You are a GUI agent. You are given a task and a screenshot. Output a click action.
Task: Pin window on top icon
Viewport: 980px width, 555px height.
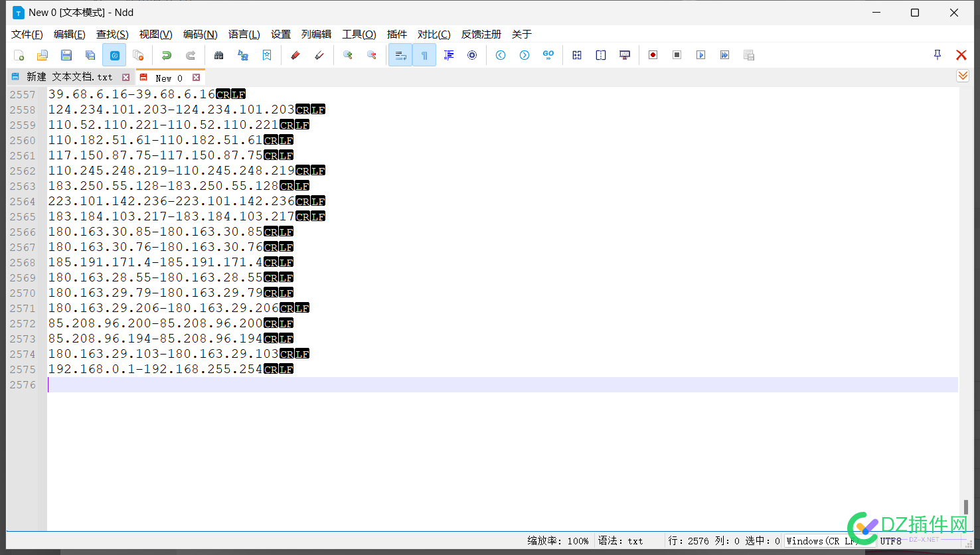point(938,55)
